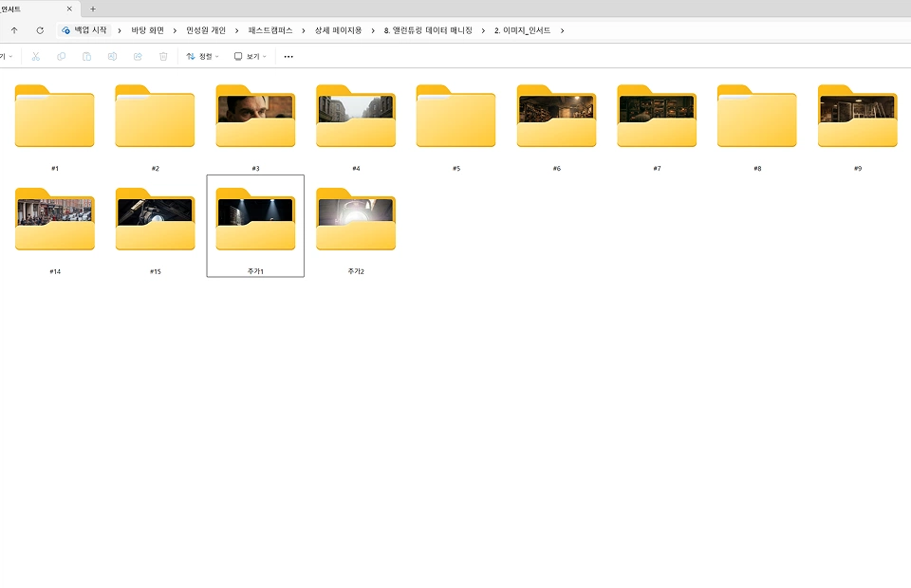The width and height of the screenshot is (911, 588).
Task: Select folder #4 with street thumbnail
Action: point(356,116)
